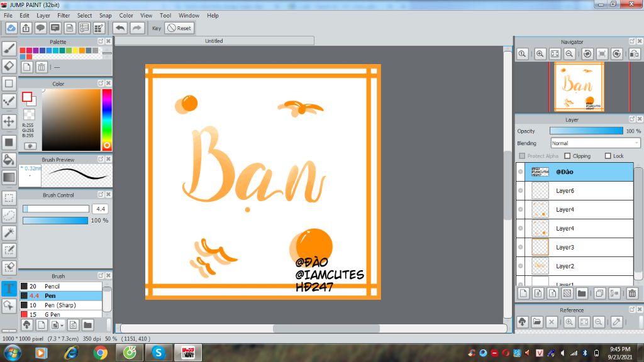The image size is (644, 362).
Task: Click the Navigator preview thumbnail
Action: point(579,87)
